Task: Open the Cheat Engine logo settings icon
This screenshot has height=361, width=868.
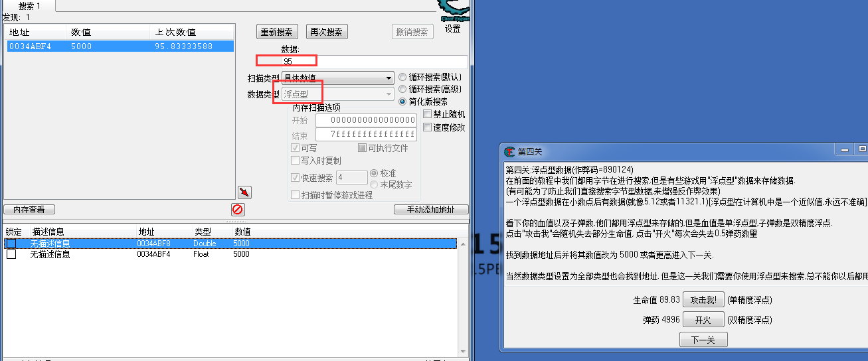Action: 453,9
